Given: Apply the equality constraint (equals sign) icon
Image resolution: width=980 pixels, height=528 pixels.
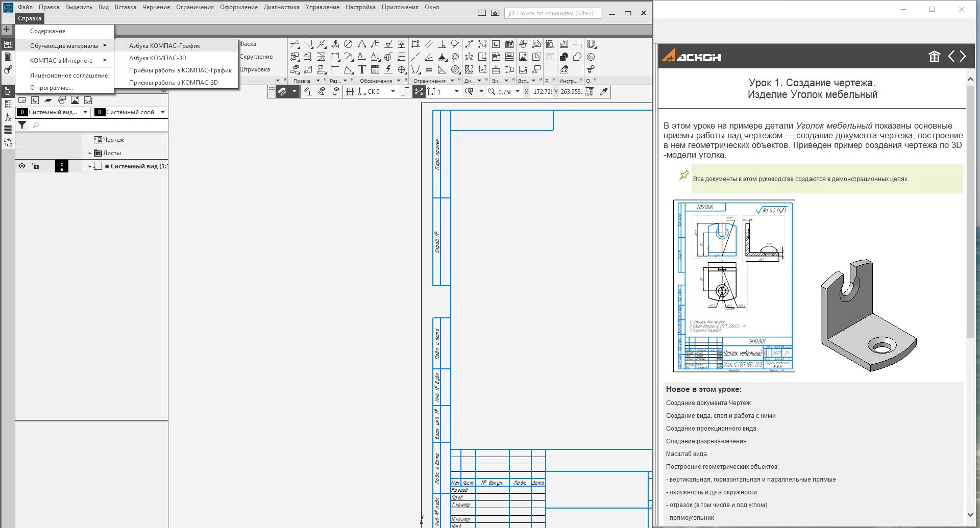Looking at the screenshot, I should pos(429,70).
